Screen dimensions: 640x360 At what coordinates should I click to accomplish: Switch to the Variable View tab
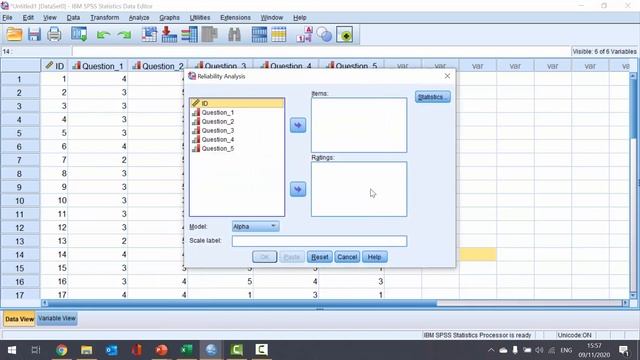tap(57, 318)
